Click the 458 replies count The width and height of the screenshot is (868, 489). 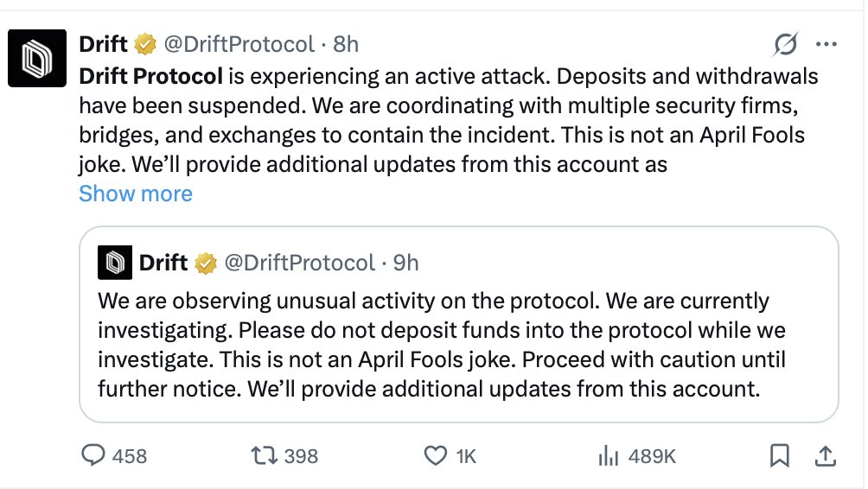click(x=130, y=455)
